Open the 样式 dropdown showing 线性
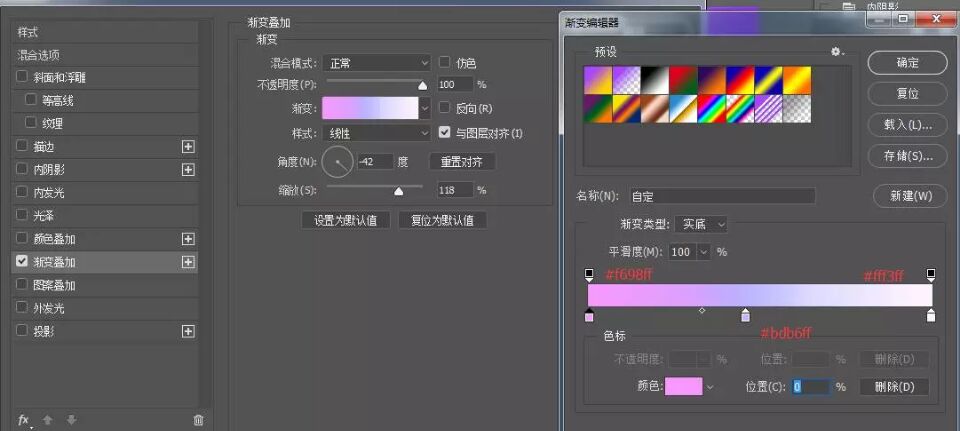This screenshot has height=431, width=960. [377, 133]
